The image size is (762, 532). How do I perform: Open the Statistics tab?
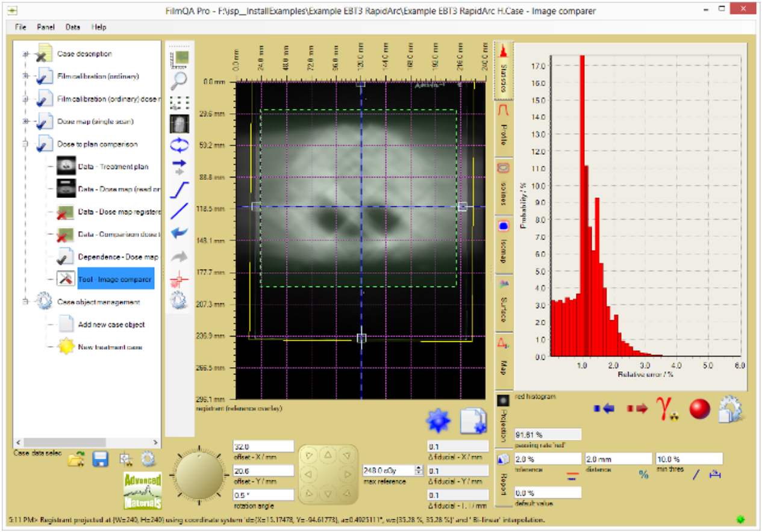point(503,70)
